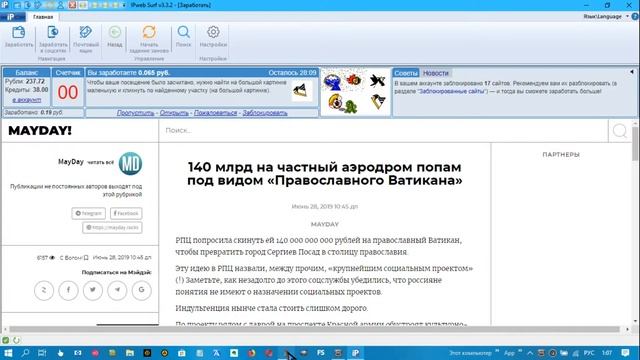Switch the РУС input language indicator
Screen dimensions: 640x360
(x=589, y=353)
